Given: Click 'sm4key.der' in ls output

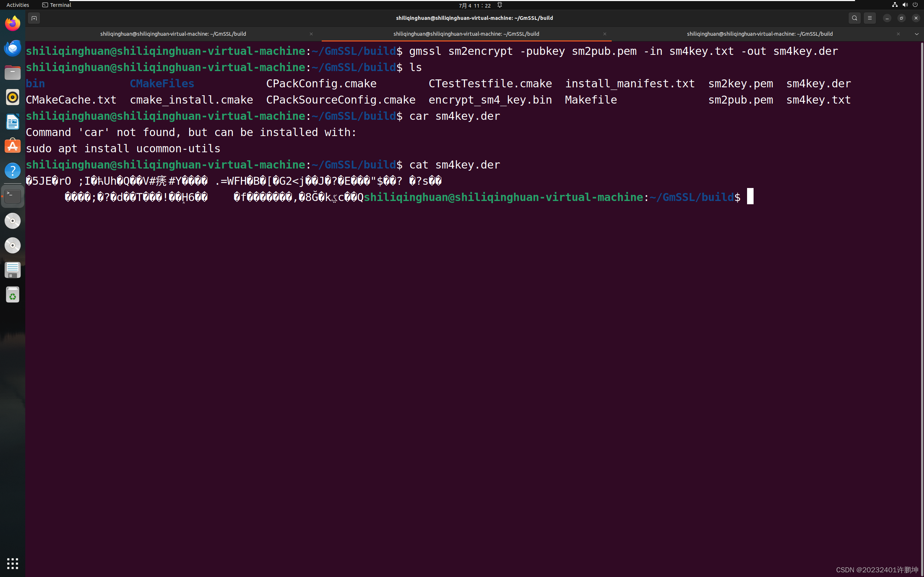Looking at the screenshot, I should point(818,84).
